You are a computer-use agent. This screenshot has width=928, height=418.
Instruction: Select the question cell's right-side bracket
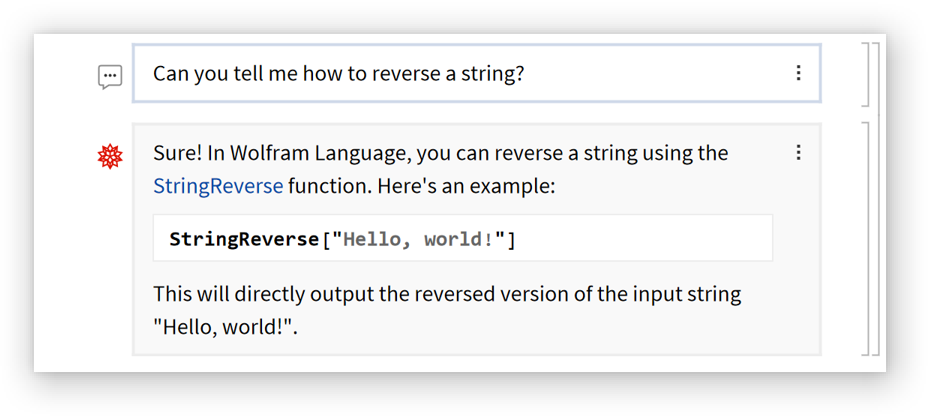click(864, 74)
